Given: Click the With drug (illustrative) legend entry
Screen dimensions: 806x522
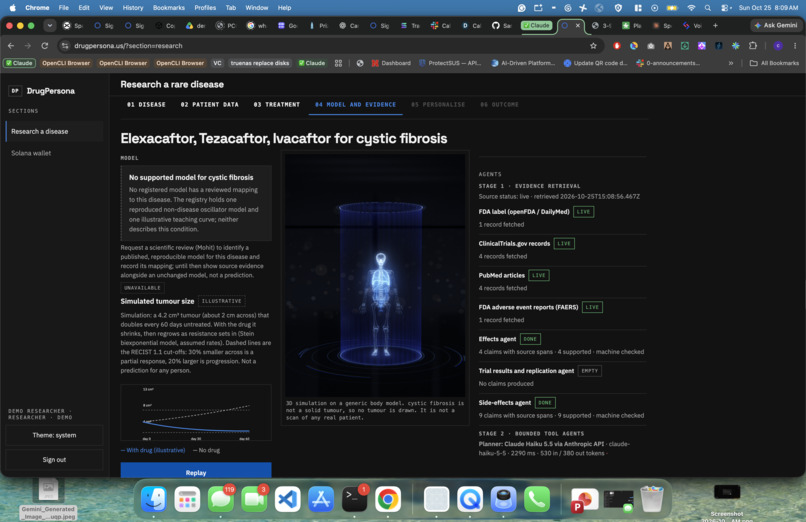Looking at the screenshot, I should click(153, 451).
